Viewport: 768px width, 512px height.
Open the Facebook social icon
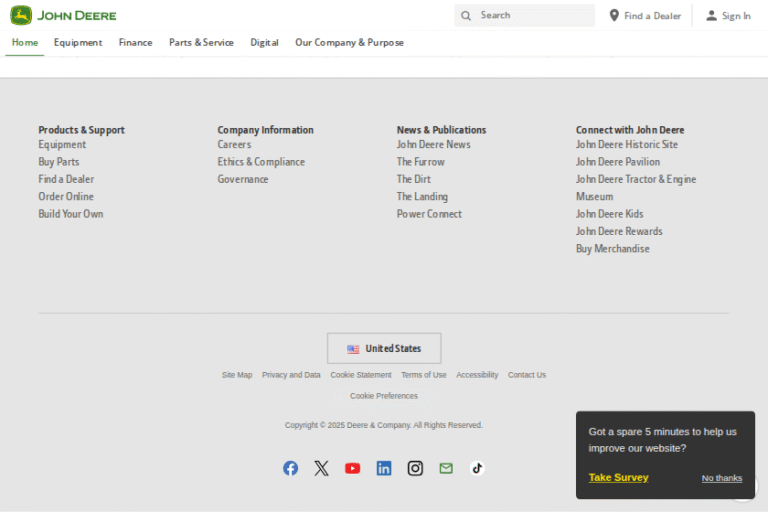[x=290, y=468]
